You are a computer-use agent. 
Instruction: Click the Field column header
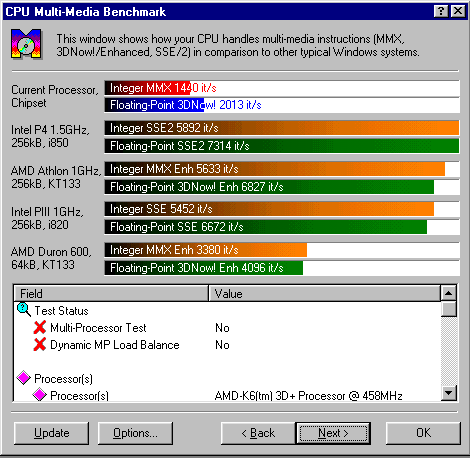tap(111, 293)
